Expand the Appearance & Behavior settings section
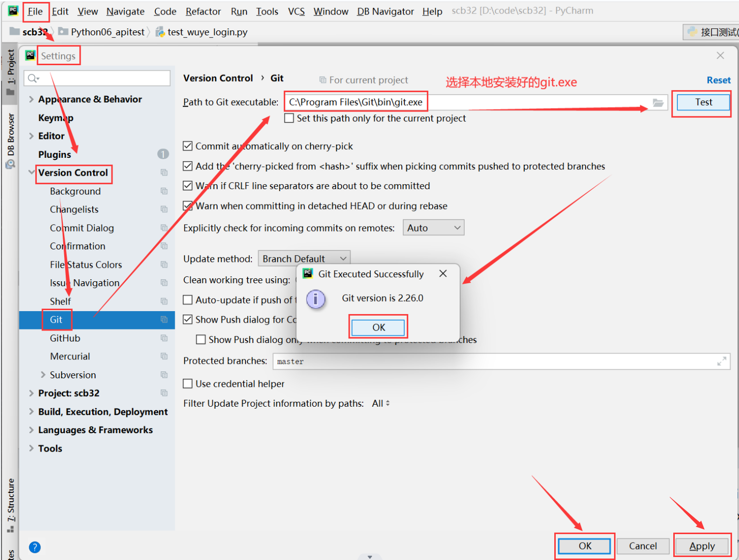This screenshot has height=560, width=739. click(x=31, y=99)
